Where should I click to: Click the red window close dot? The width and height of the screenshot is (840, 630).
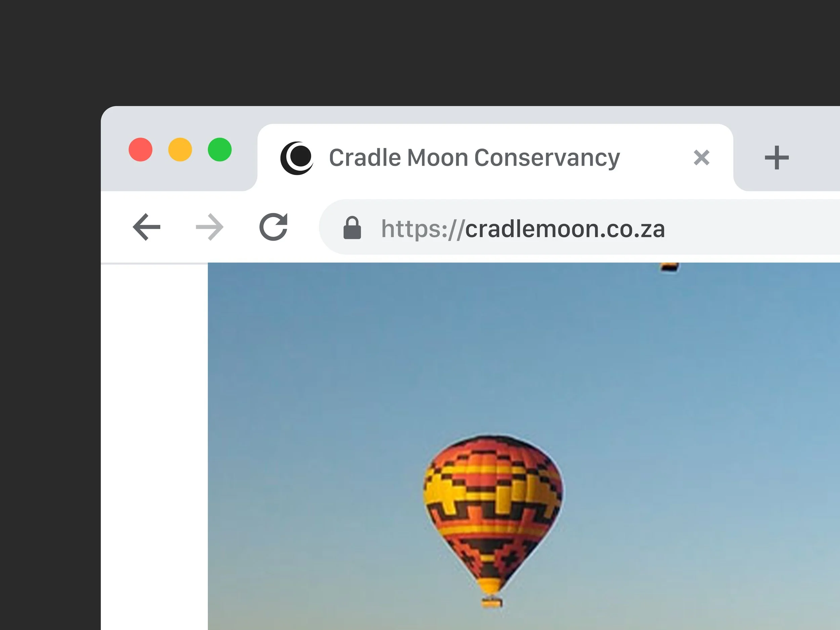pos(140,150)
